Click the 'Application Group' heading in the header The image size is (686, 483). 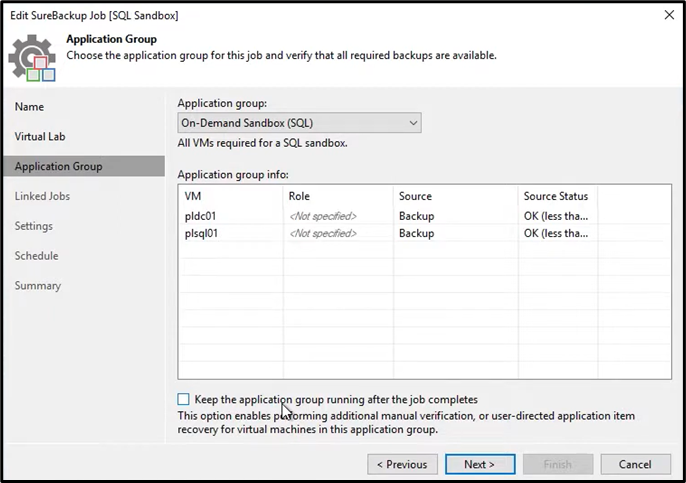(x=112, y=39)
